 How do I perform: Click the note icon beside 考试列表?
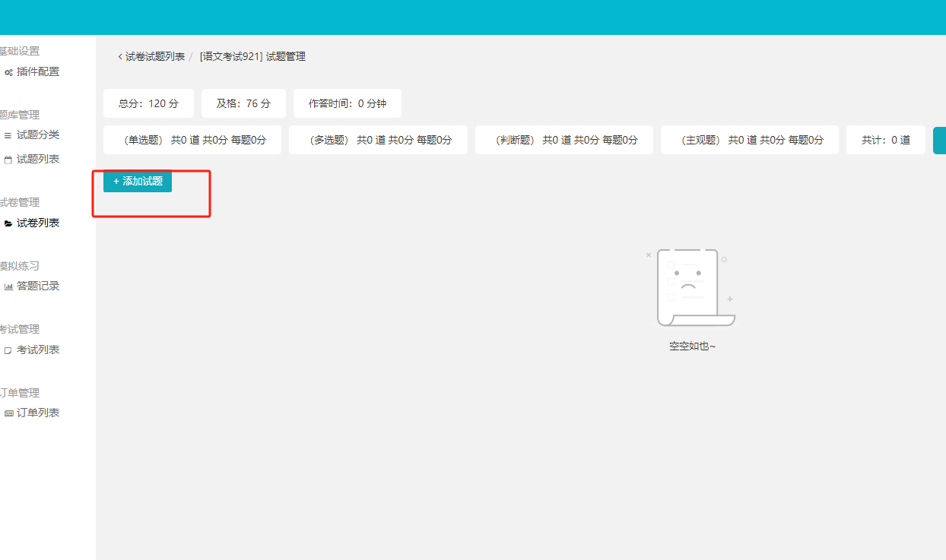coord(8,350)
